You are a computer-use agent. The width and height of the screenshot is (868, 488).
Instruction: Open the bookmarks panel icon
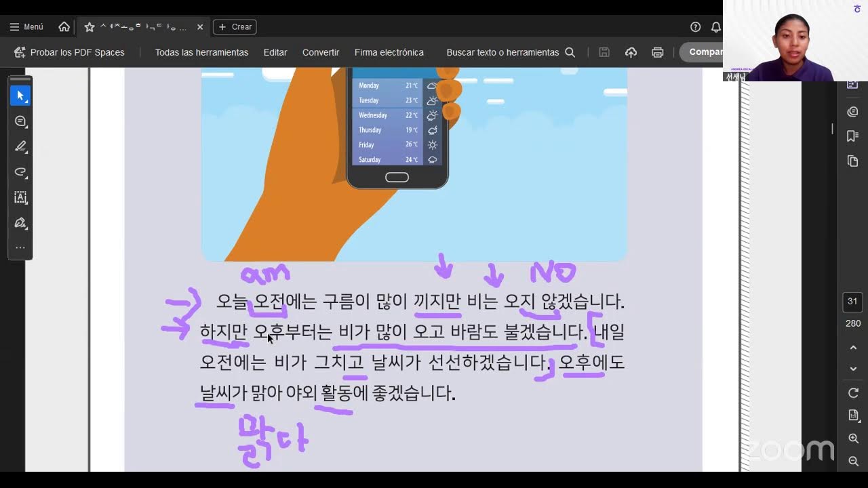(853, 136)
